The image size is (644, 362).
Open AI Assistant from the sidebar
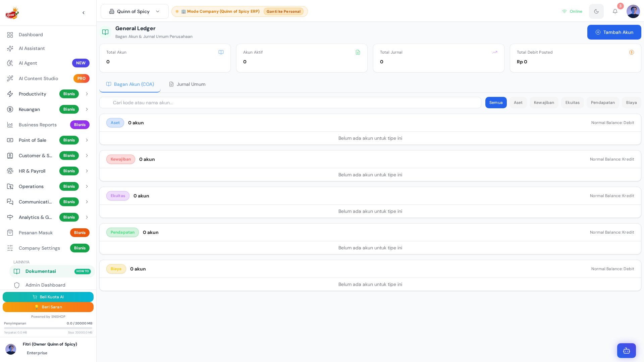coord(48,49)
